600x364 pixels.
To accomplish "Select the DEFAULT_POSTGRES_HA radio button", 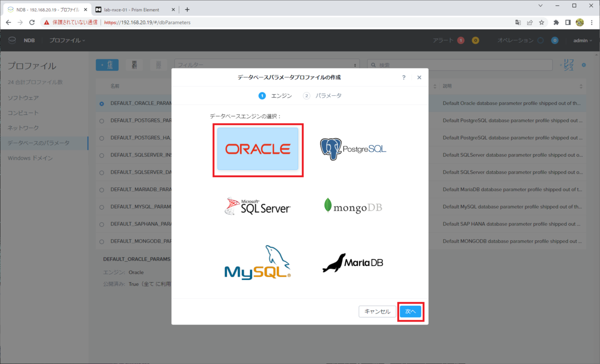I will [102, 138].
